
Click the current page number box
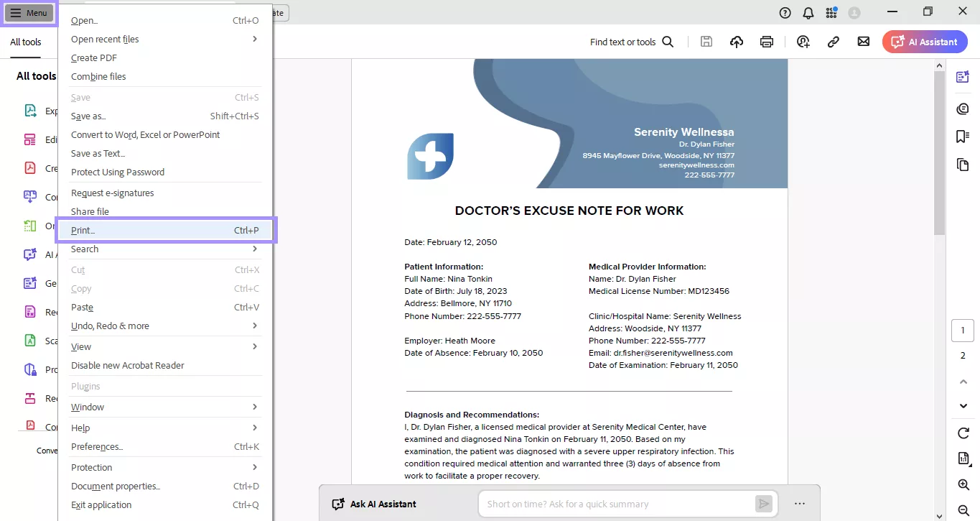[x=963, y=331]
